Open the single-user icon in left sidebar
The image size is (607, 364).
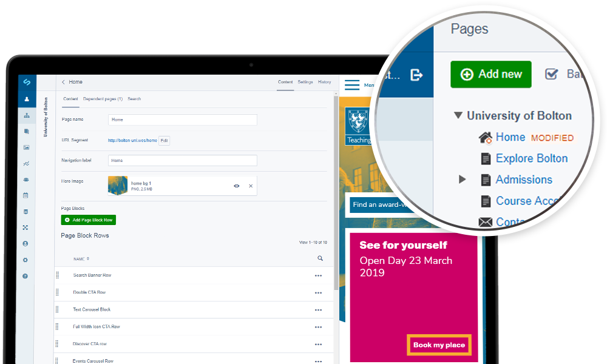[x=27, y=99]
